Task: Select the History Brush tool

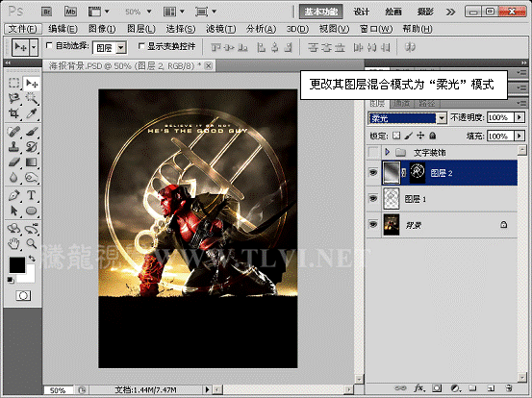Action: (x=32, y=146)
